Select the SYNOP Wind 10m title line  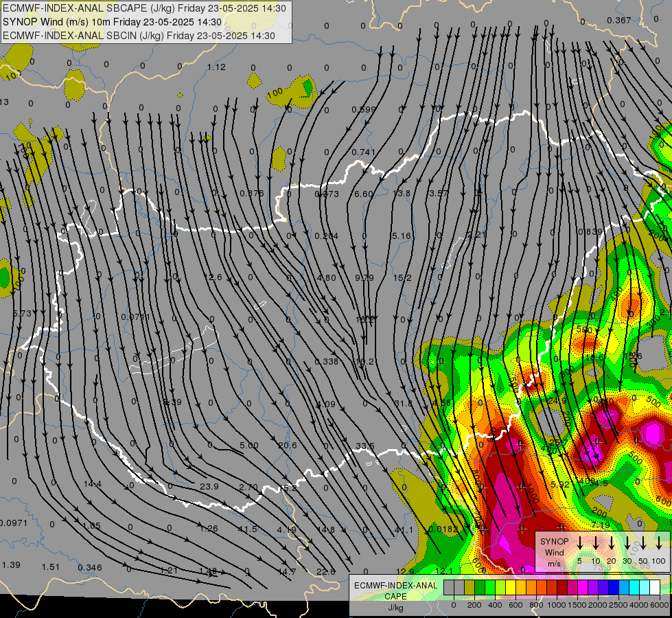click(x=113, y=22)
